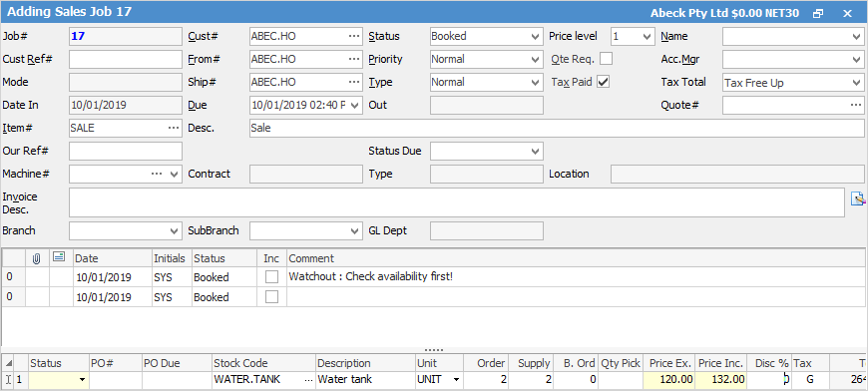Click Order quantity cell for Water tank

[486, 380]
